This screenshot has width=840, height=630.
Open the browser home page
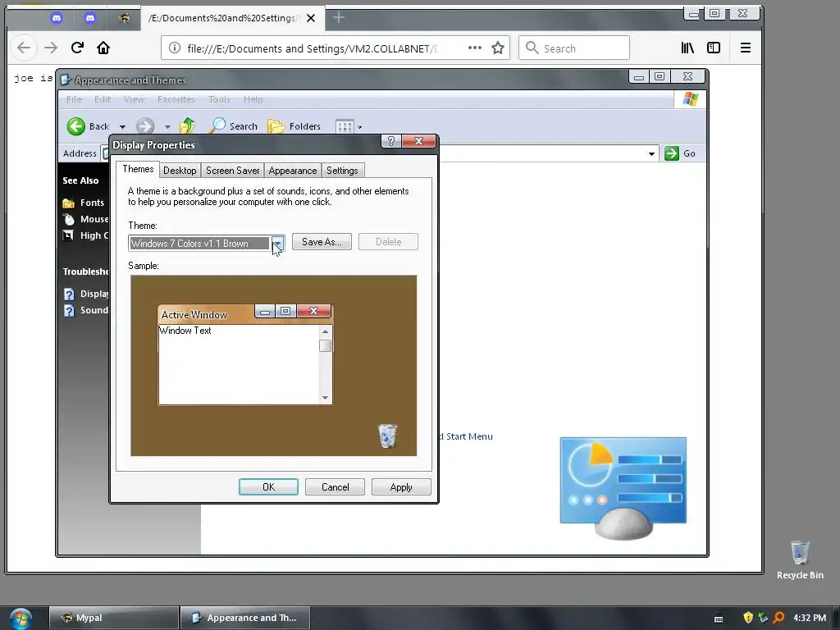click(x=103, y=48)
